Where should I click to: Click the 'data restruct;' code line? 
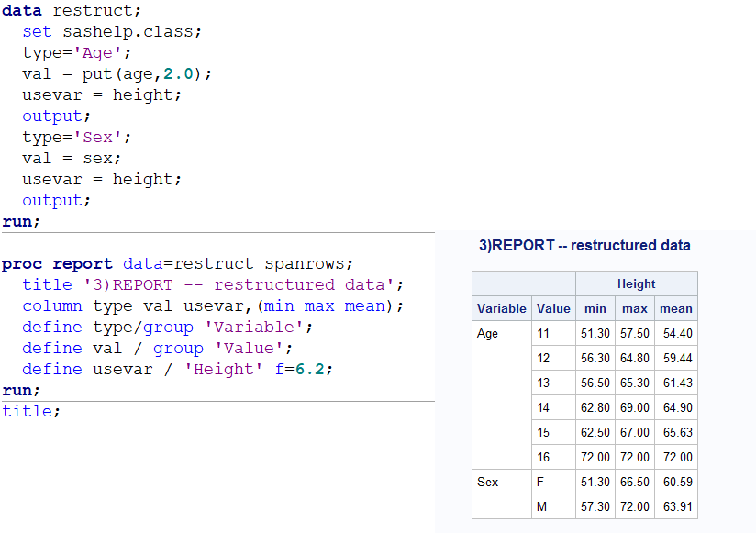pos(72,11)
